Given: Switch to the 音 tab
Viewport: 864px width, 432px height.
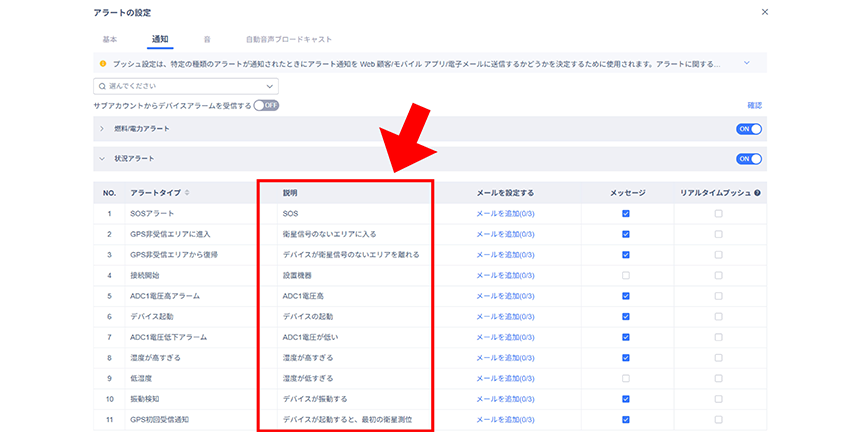Looking at the screenshot, I should pos(207,39).
